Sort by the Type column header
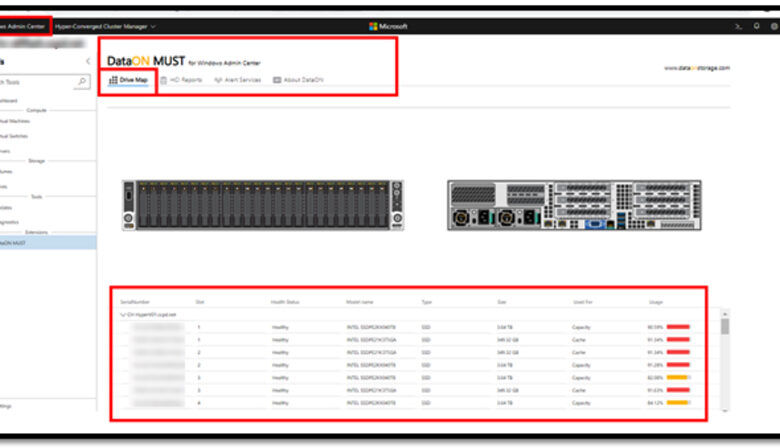This screenshot has height=448, width=780. click(x=427, y=302)
